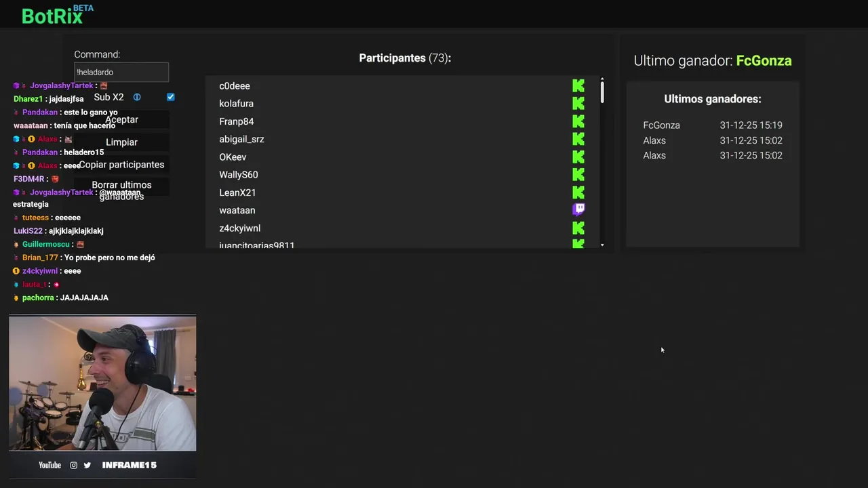Click the Limpiar button
868x488 pixels.
pyautogui.click(x=121, y=142)
